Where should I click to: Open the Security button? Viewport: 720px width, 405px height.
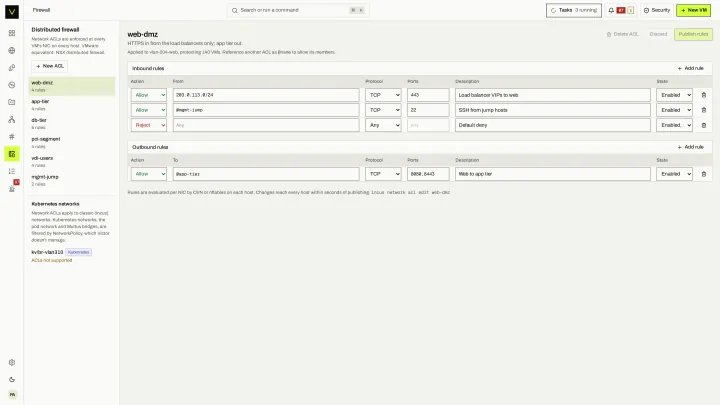[x=657, y=10]
